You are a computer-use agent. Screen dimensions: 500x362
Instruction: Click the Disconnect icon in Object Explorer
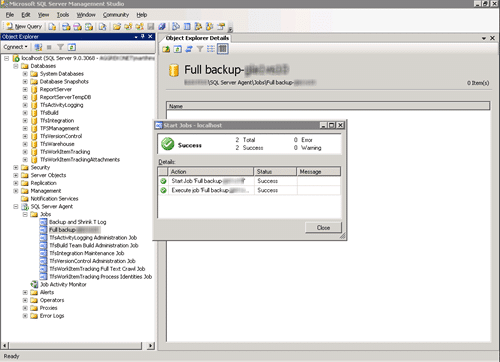point(38,47)
